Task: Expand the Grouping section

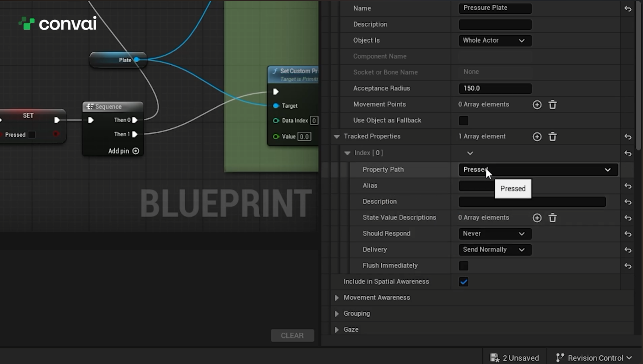Action: coord(336,314)
